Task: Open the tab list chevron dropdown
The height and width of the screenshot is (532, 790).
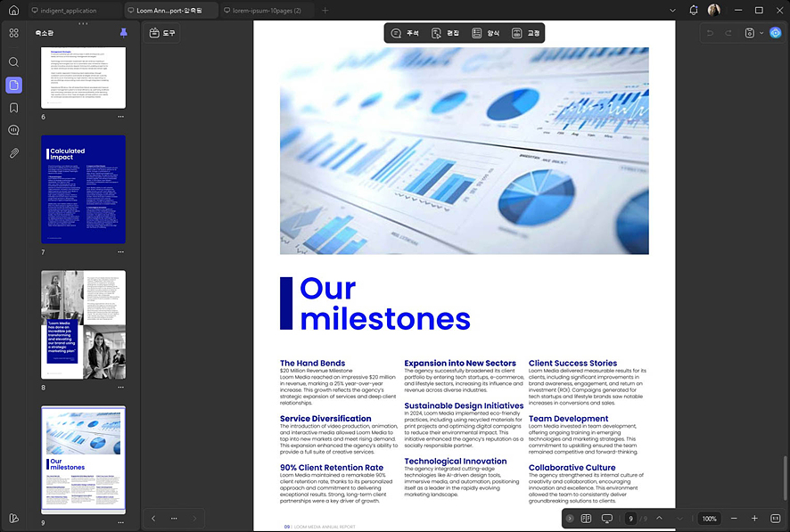Action: tap(672, 10)
